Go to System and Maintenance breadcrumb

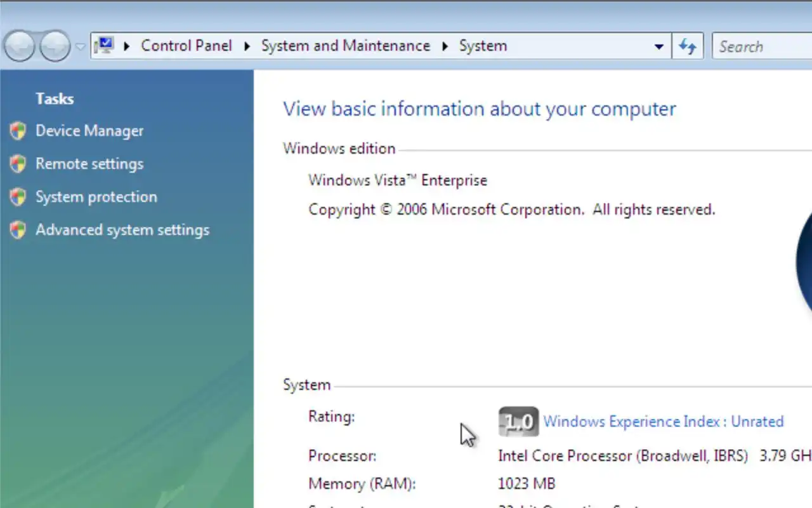346,46
